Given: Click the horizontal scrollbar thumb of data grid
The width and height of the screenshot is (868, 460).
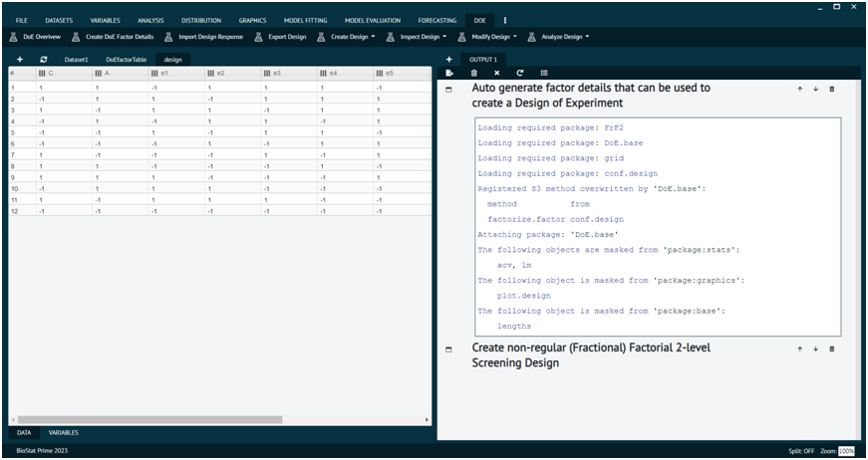Looking at the screenshot, I should click(149, 419).
